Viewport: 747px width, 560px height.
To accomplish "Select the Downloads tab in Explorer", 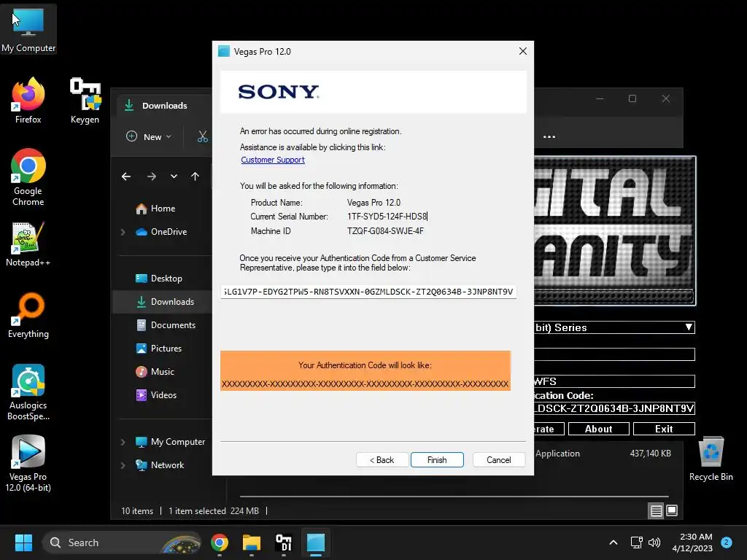I will 164,106.
